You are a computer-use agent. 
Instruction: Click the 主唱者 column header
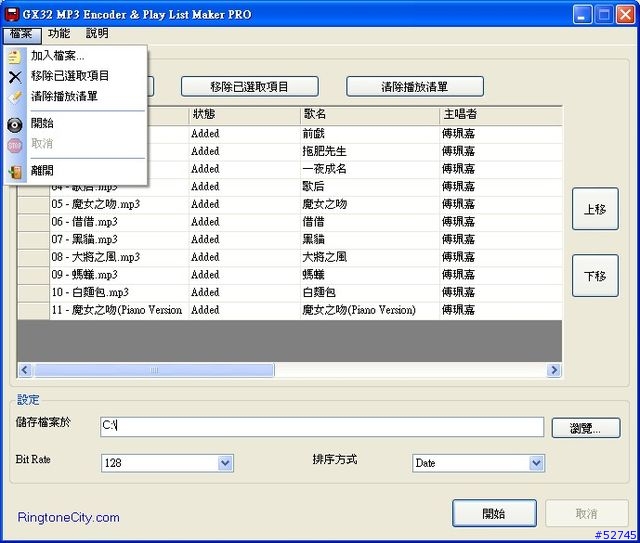501,114
